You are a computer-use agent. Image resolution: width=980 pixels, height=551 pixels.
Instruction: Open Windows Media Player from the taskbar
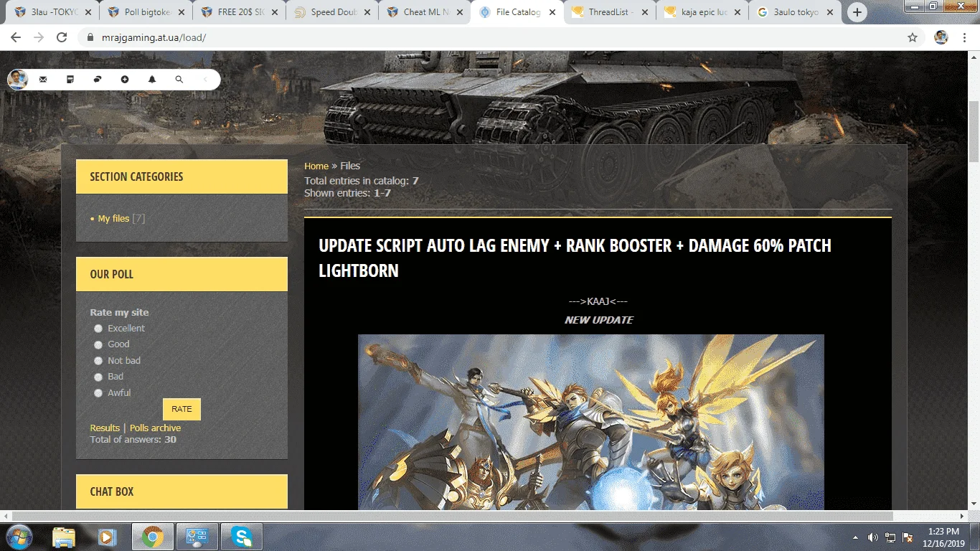pos(108,537)
